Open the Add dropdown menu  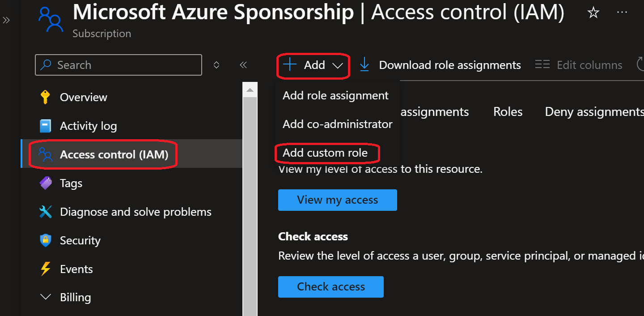[313, 65]
